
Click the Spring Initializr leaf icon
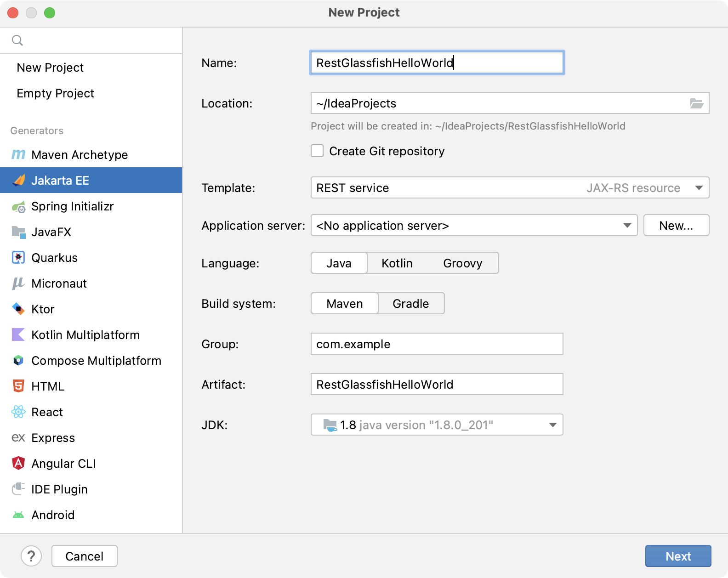point(18,207)
